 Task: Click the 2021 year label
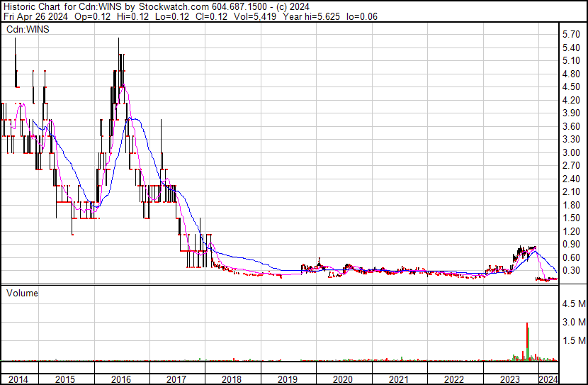pos(400,379)
